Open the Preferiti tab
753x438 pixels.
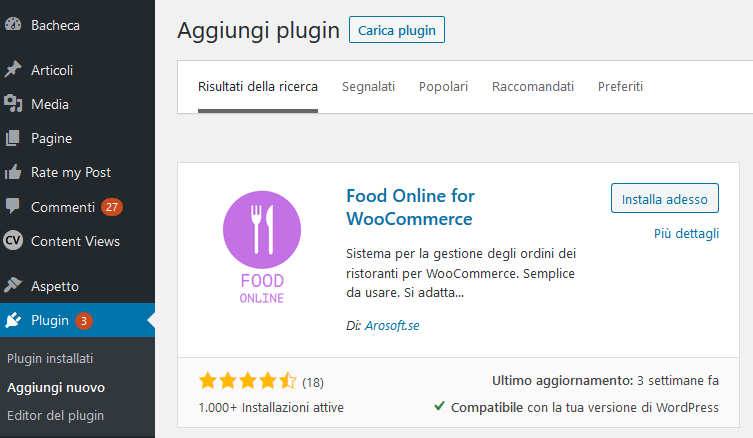pyautogui.click(x=620, y=87)
